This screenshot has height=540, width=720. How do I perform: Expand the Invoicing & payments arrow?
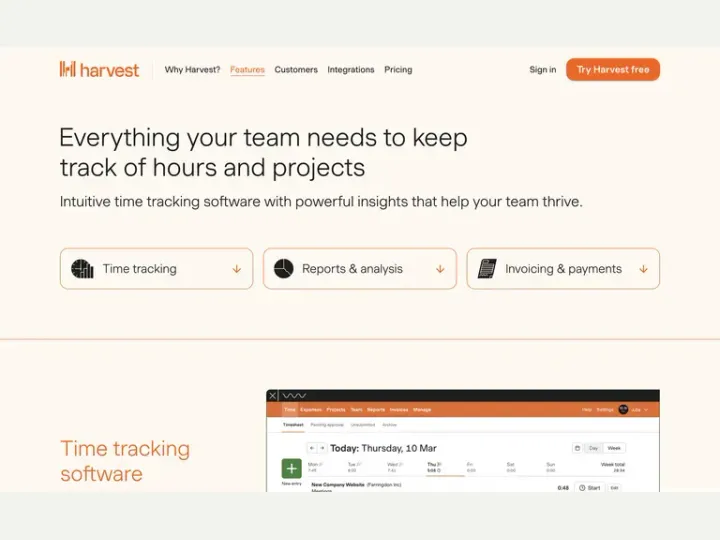point(643,269)
